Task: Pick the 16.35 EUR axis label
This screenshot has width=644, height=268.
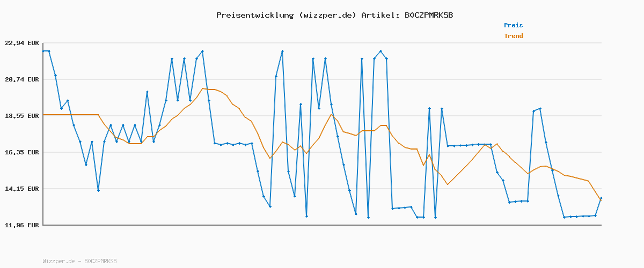Action: click(x=21, y=152)
